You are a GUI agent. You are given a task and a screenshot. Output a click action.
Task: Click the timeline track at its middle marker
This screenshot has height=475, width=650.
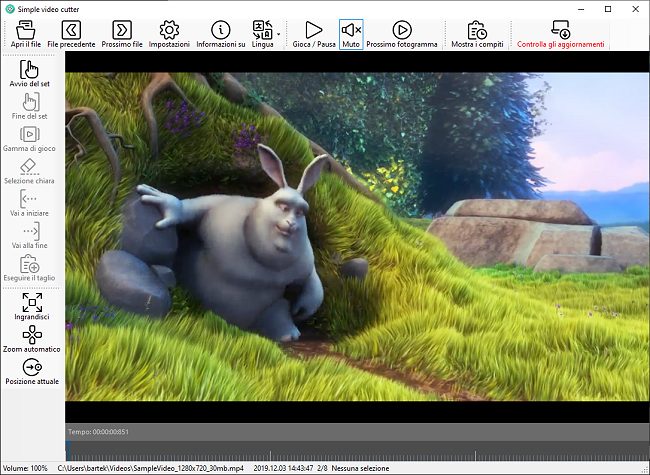[x=271, y=455]
